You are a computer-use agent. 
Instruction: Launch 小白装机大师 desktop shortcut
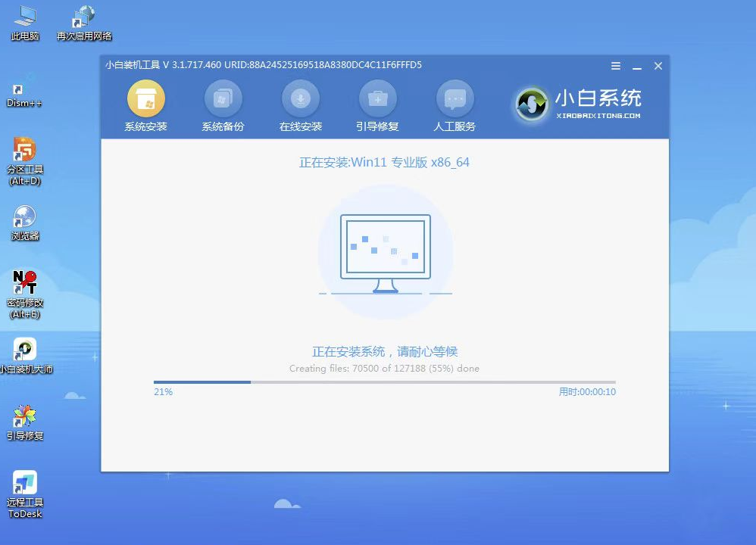click(26, 356)
